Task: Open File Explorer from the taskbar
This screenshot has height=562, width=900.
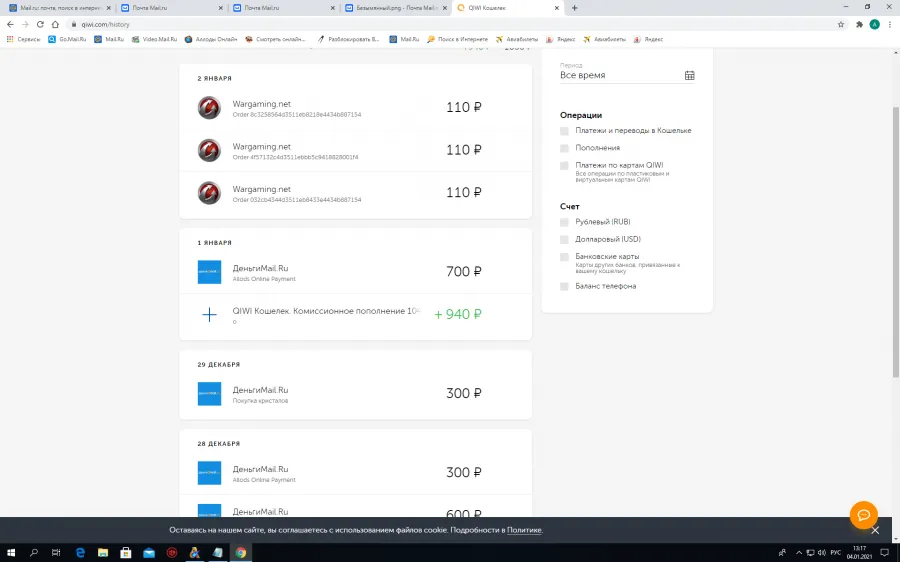Action: pos(103,552)
